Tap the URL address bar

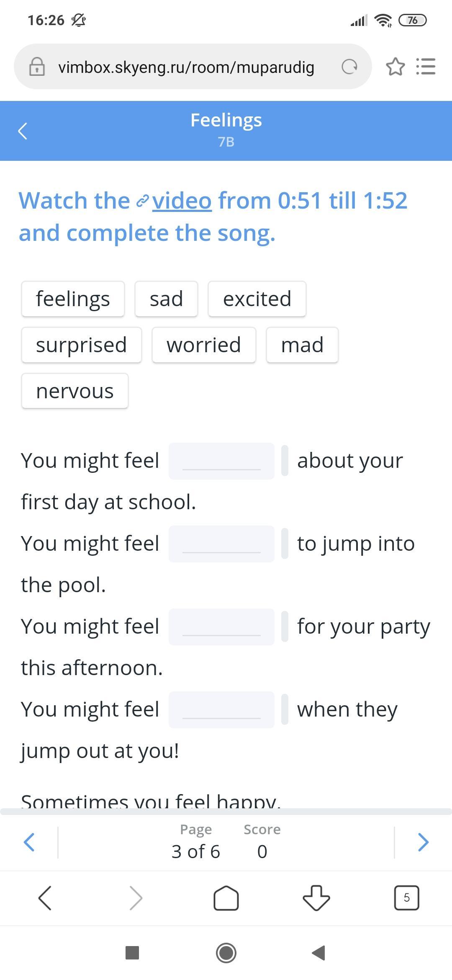[186, 67]
